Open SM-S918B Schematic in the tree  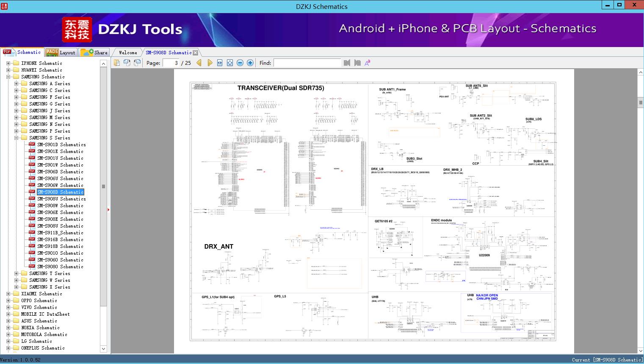[60, 246]
